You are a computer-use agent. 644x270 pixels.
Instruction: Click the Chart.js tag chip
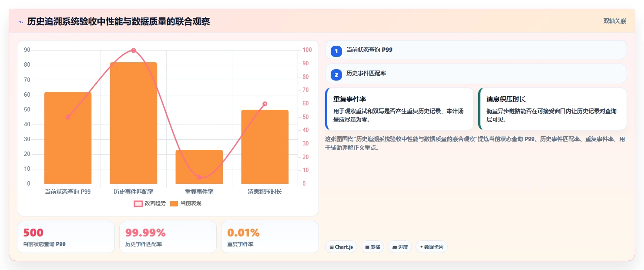tap(341, 247)
